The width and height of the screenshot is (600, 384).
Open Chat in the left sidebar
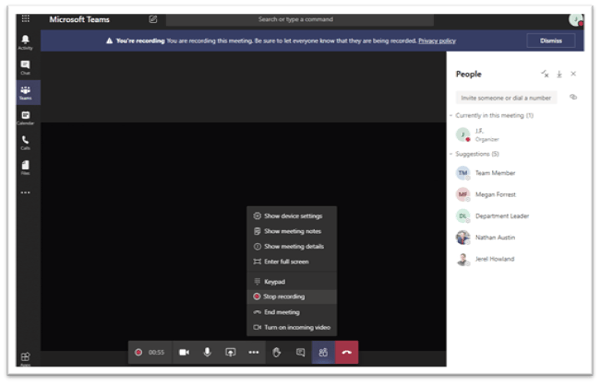[x=25, y=67]
